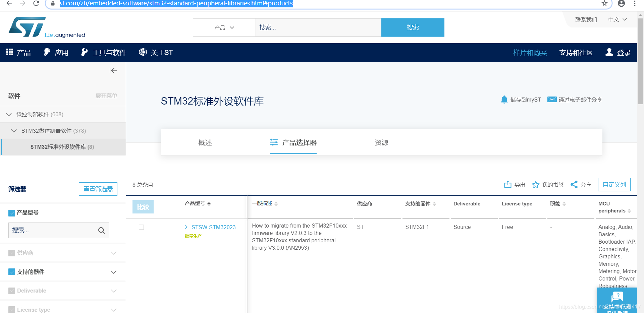644x313 pixels.
Task: Click the 比较 compare button
Action: tap(143, 207)
